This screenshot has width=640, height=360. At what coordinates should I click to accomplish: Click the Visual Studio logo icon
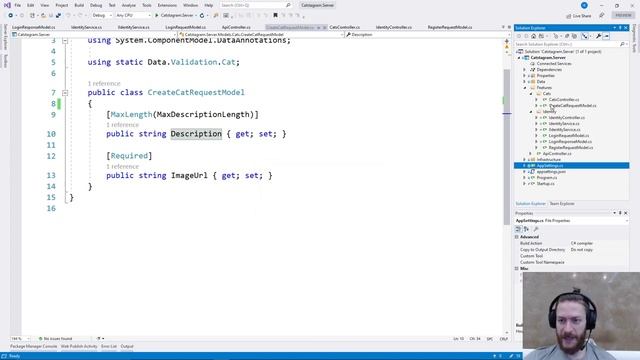point(7,5)
